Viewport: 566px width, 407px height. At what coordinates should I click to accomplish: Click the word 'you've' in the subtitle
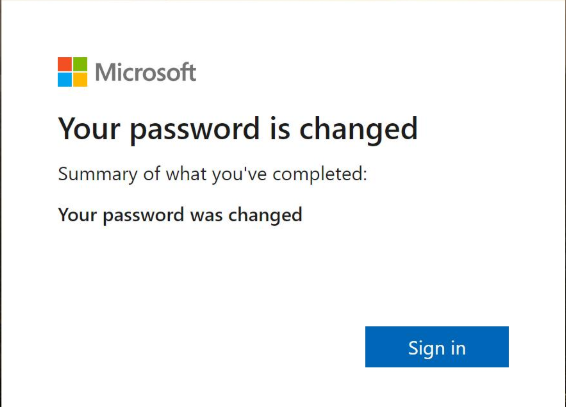point(239,175)
